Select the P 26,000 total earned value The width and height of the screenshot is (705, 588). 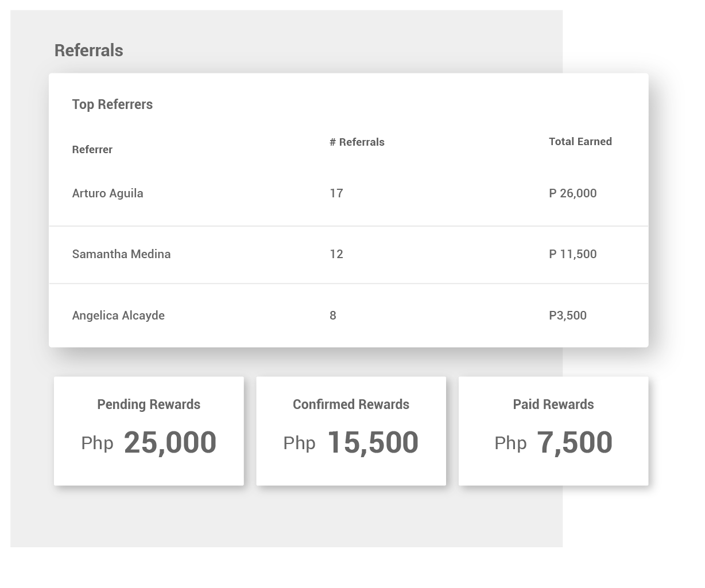573,193
